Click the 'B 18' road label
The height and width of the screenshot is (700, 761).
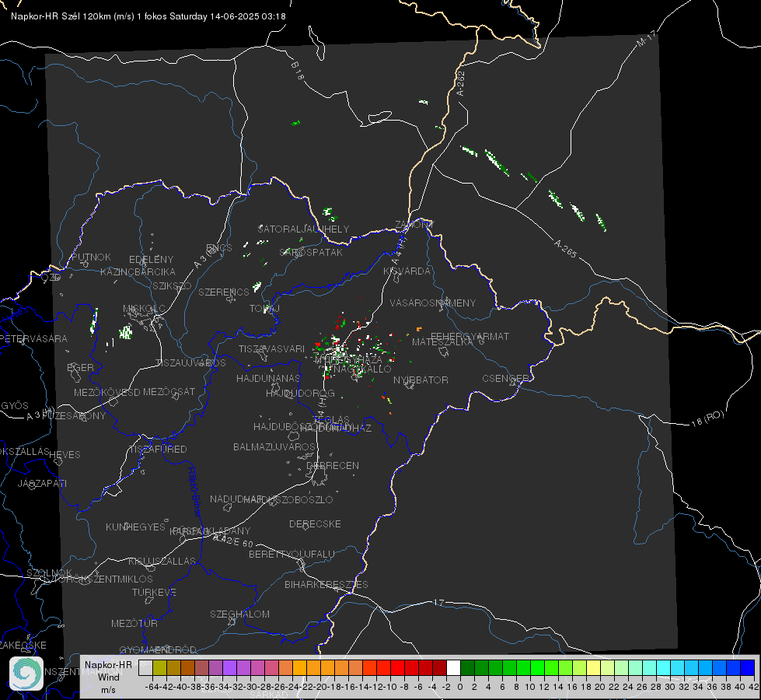point(298,71)
